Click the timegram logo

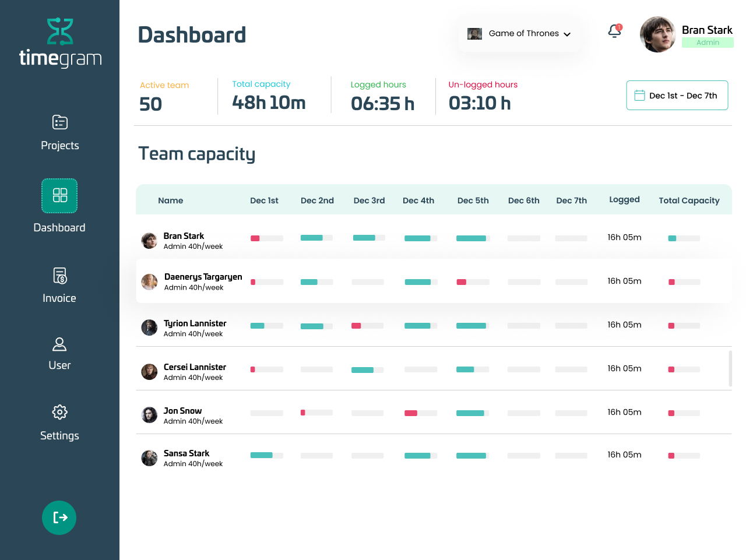[x=59, y=42]
